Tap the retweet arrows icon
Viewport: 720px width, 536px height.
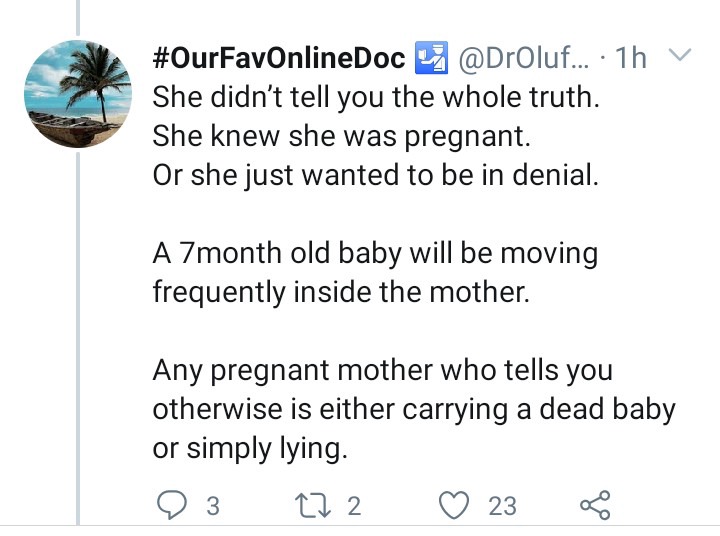313,505
